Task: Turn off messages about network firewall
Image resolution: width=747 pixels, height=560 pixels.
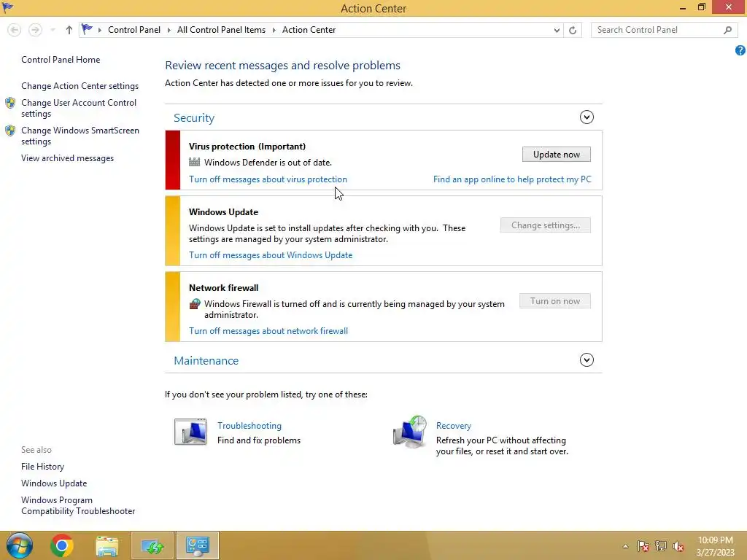Action: 268,330
